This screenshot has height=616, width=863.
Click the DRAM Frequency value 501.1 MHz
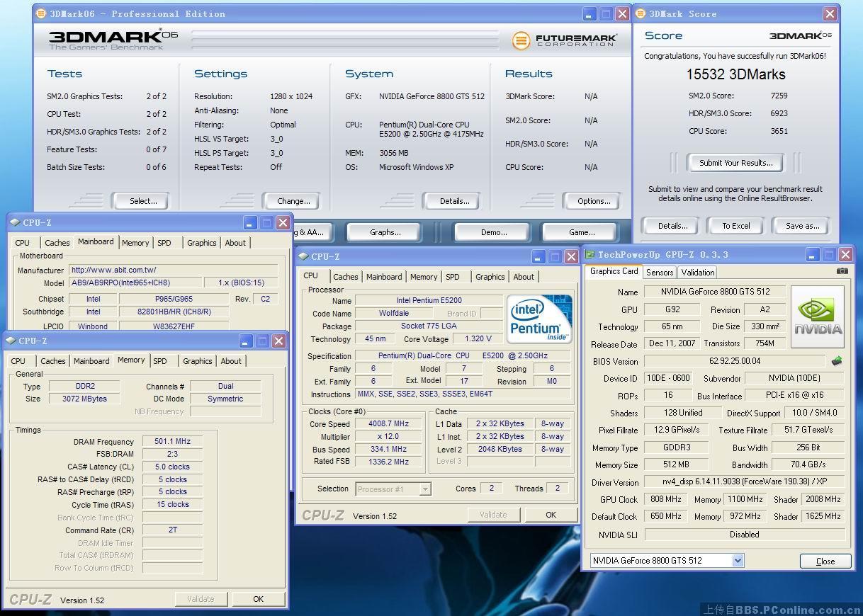pos(172,441)
